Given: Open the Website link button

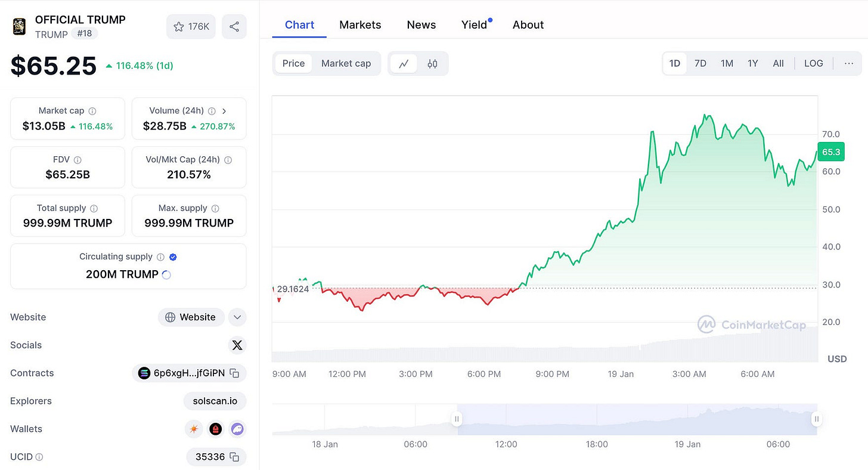Looking at the screenshot, I should 191,317.
